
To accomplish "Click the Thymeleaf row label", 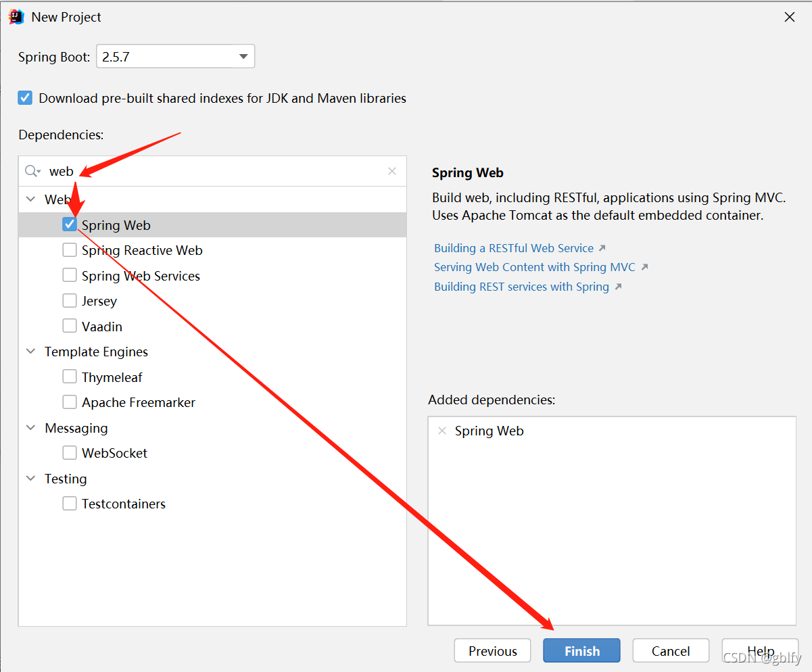I will click(x=112, y=377).
